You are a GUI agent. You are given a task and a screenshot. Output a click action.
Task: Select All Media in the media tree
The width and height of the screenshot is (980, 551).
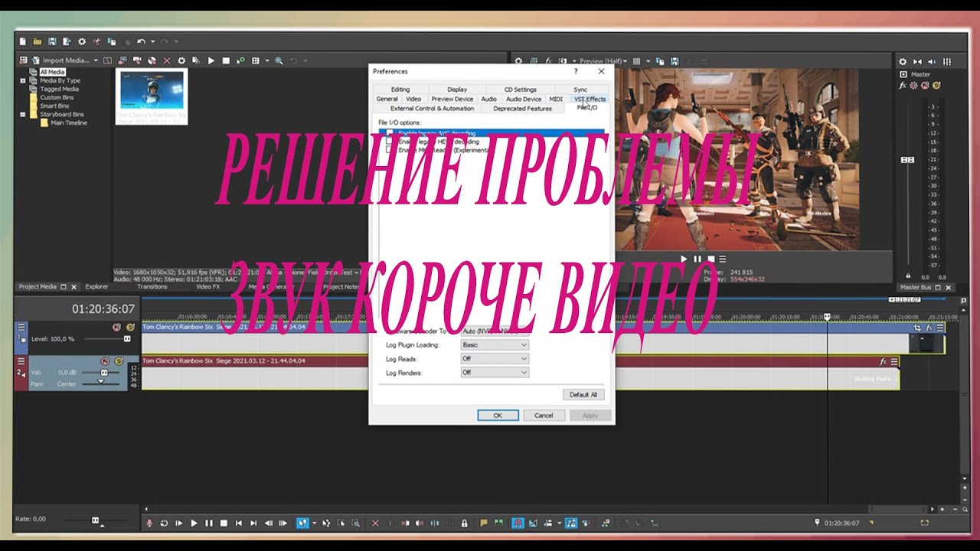click(x=53, y=72)
